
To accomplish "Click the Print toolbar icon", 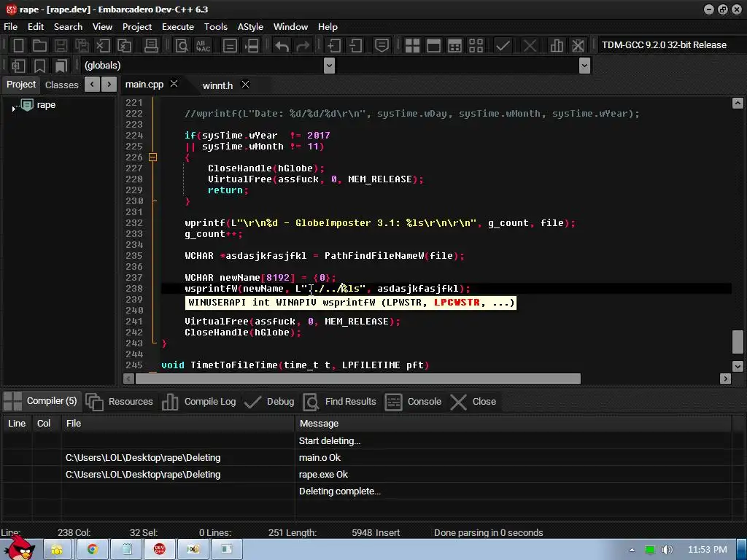I will [x=151, y=46].
